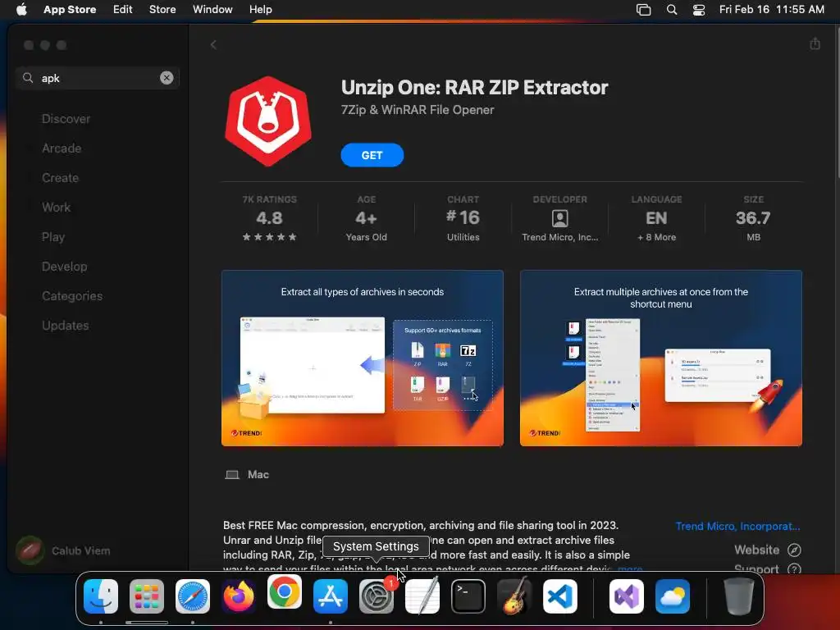
Task: Click the developer person icon
Action: coord(559,218)
